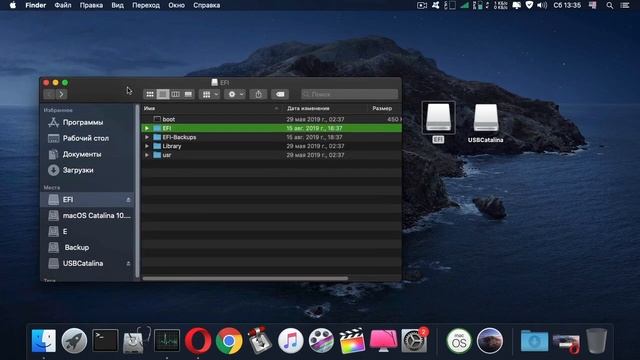Screen dimensions: 640x360
Task: Open the Переход menu
Action: pos(146,5)
